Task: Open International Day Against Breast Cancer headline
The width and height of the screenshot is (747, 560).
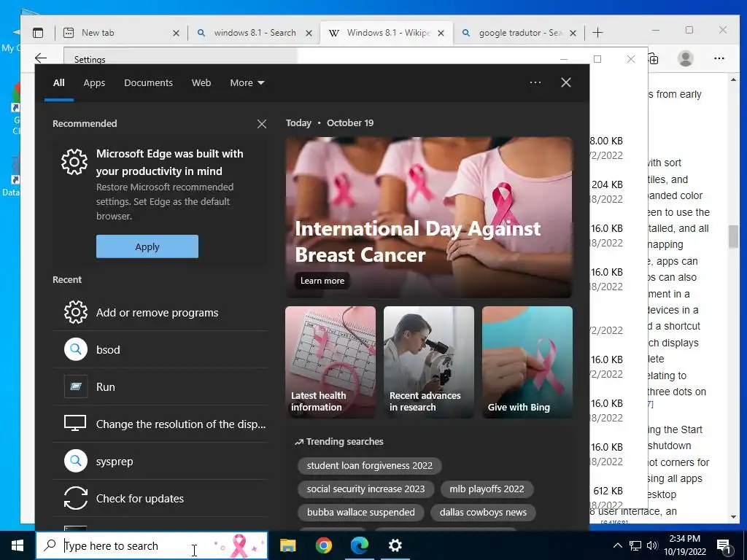Action: [x=417, y=241]
